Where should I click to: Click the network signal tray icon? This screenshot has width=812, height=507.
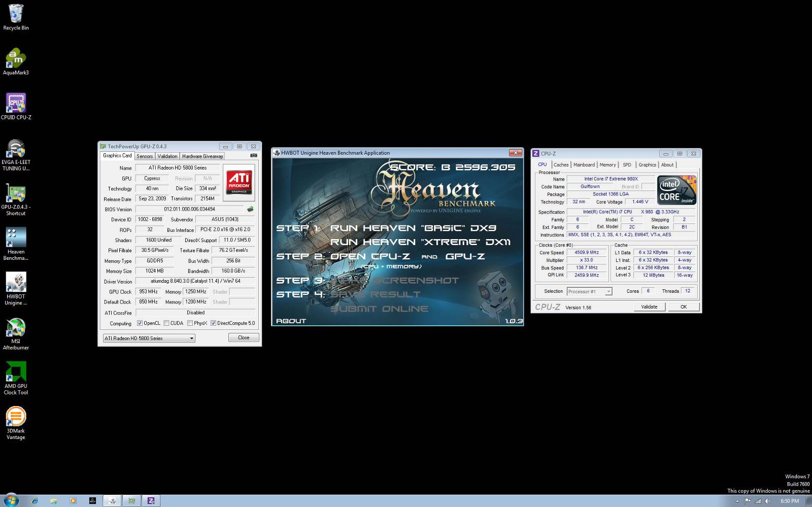pyautogui.click(x=758, y=501)
